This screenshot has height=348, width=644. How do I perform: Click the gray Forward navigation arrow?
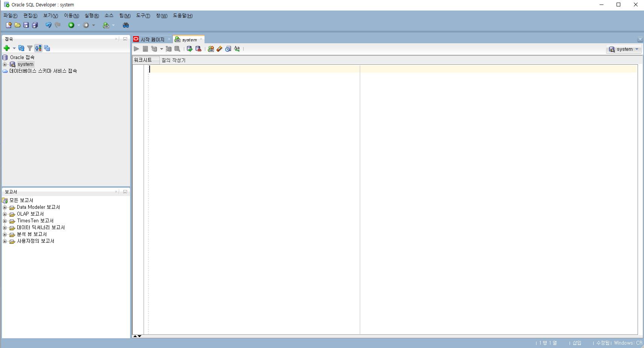[86, 25]
